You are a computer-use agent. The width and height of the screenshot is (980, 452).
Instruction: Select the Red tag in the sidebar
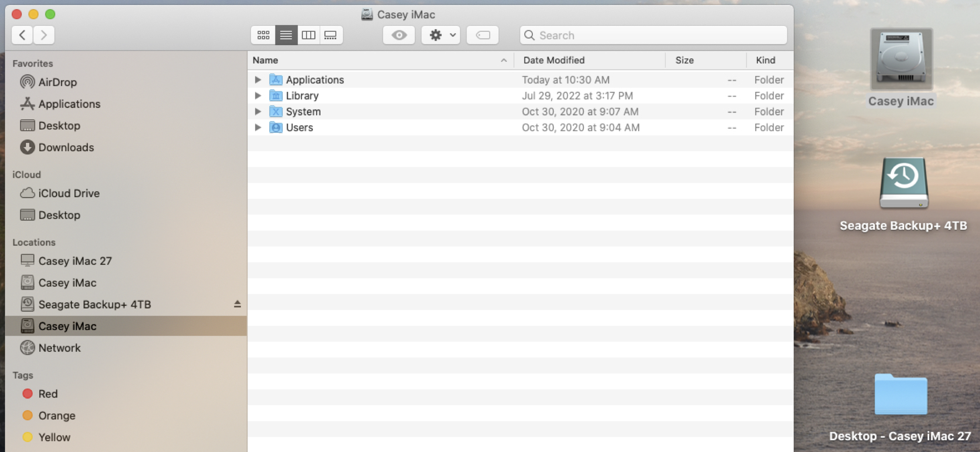48,394
